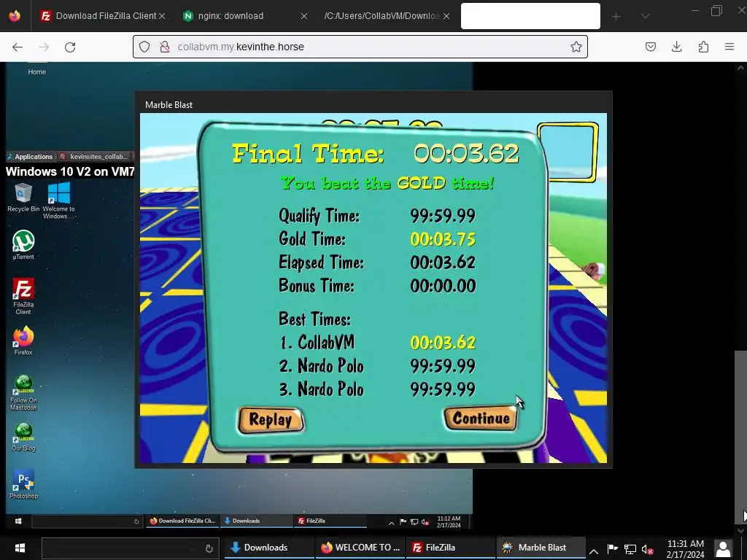Viewport: 747px width, 560px height.
Task: Open a new tab with the plus button
Action: 616,17
